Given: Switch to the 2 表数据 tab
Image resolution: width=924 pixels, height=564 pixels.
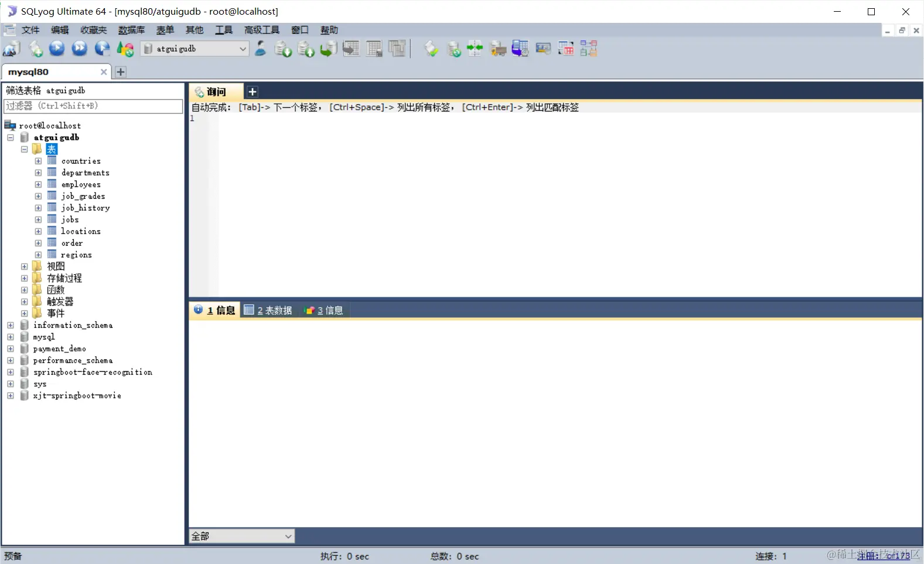Looking at the screenshot, I should pyautogui.click(x=268, y=310).
